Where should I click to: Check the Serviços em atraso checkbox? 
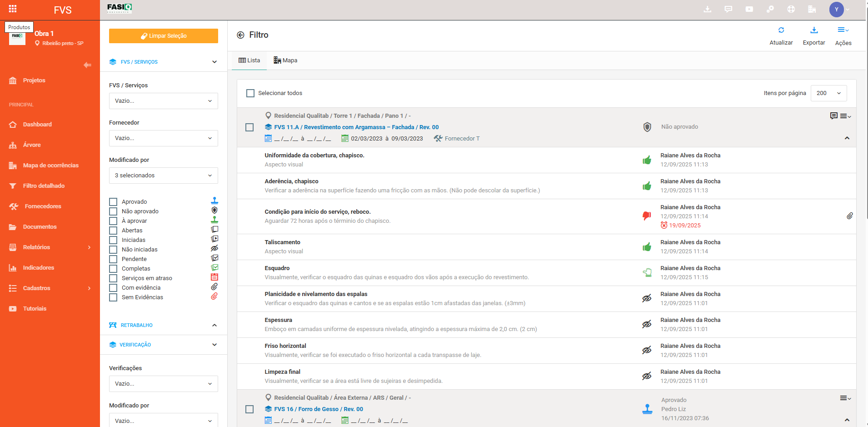113,278
